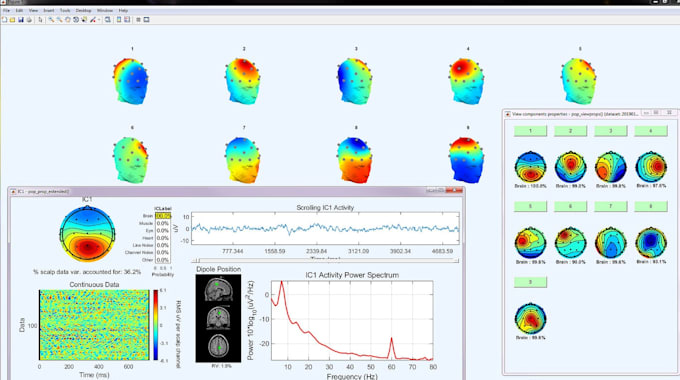680x380 pixels.
Task: Open the Insert menu
Action: [49, 10]
